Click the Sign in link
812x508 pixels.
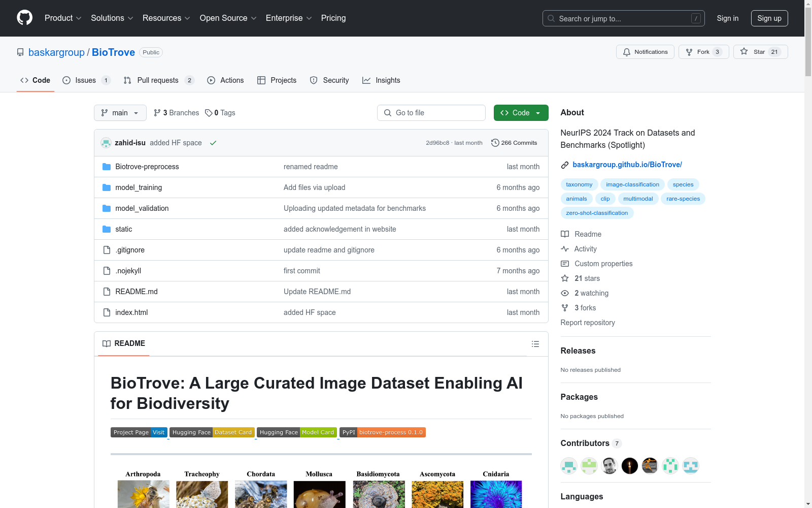coord(727,18)
